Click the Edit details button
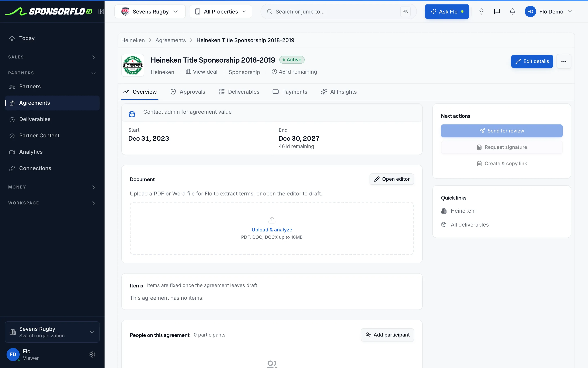Image resolution: width=588 pixels, height=368 pixels. click(x=532, y=61)
